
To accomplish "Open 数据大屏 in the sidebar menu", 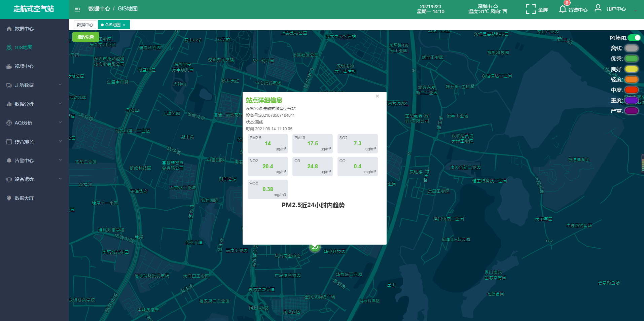I will (34, 199).
